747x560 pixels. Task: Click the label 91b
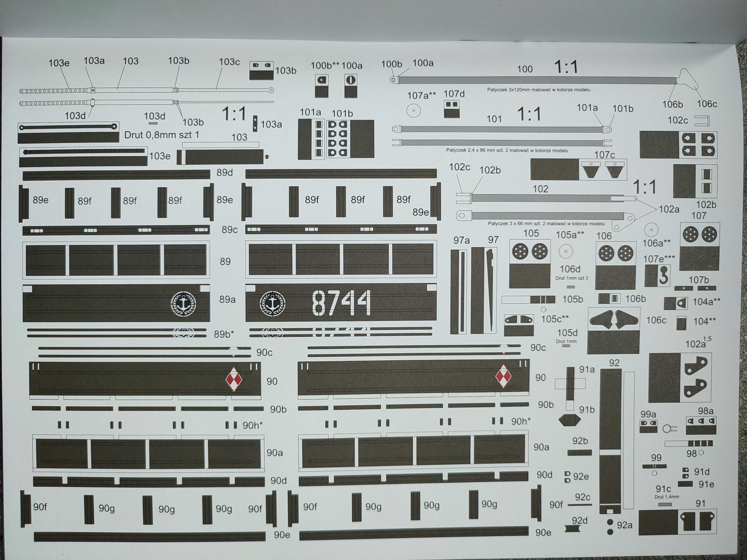point(587,409)
